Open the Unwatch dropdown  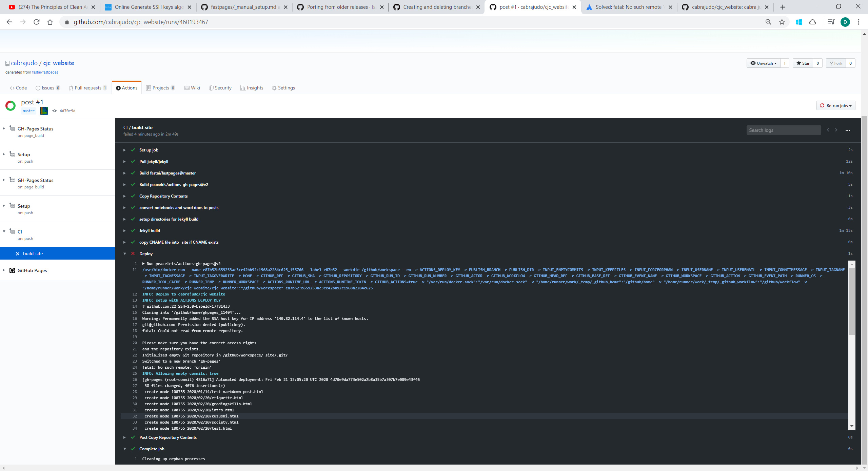coord(763,63)
